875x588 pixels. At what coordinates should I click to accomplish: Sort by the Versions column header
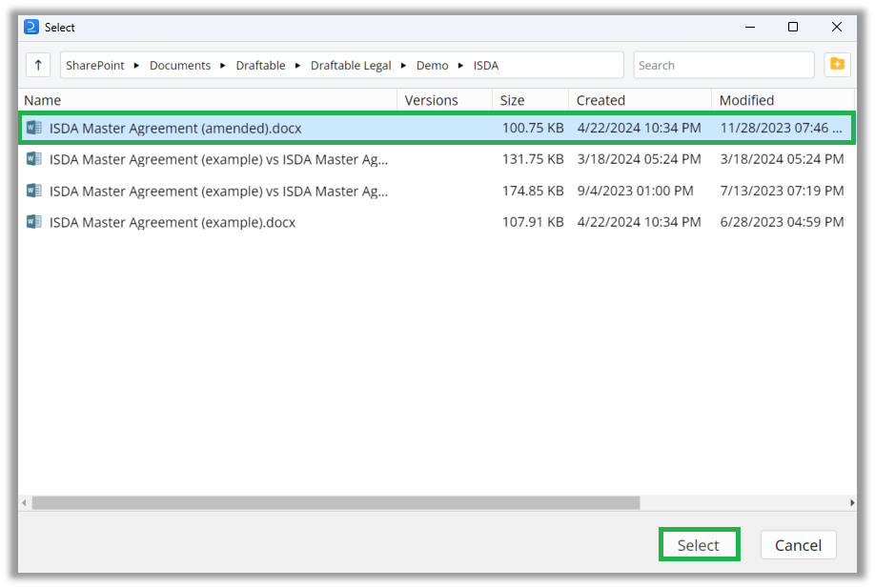tap(445, 100)
